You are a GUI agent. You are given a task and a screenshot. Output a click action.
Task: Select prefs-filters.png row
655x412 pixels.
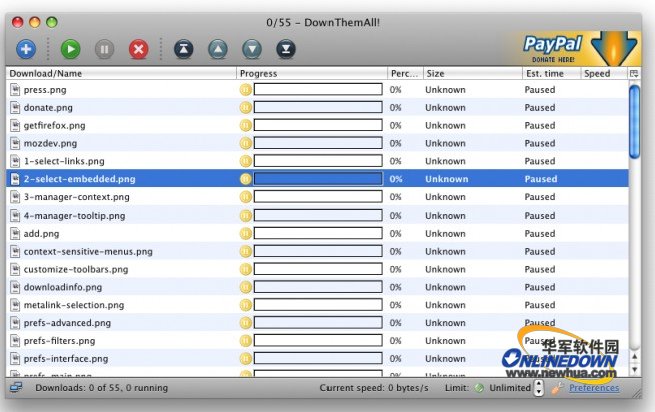point(317,341)
